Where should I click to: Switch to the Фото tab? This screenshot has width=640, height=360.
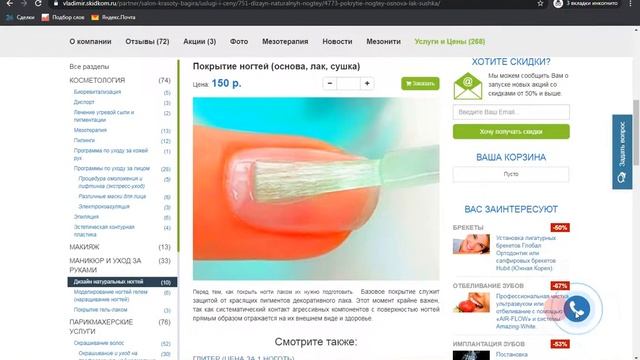tap(239, 42)
